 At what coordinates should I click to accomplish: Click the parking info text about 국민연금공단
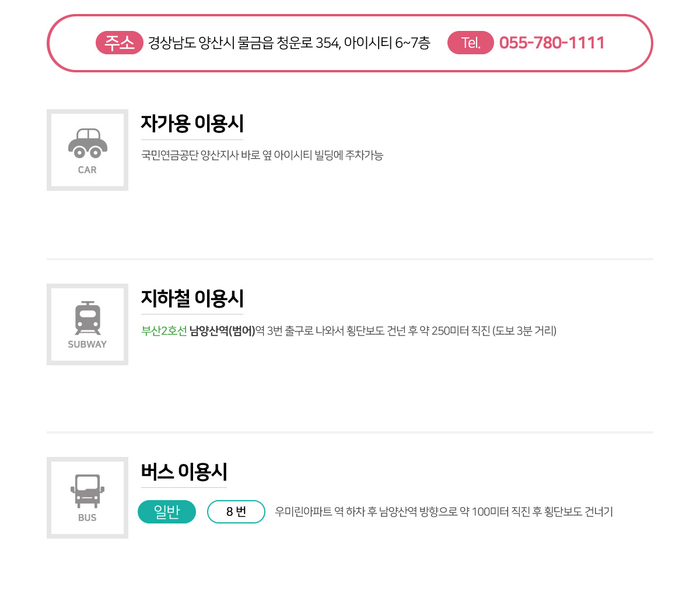[262, 155]
